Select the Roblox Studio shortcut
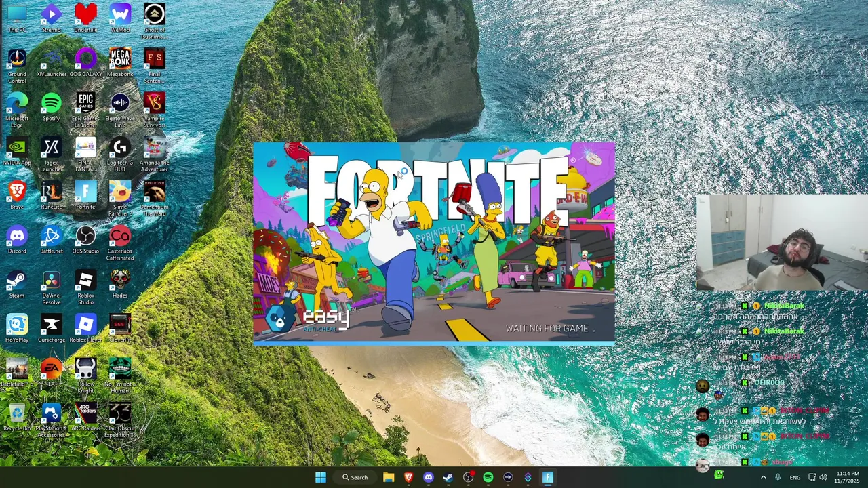868x488 pixels. (x=85, y=287)
